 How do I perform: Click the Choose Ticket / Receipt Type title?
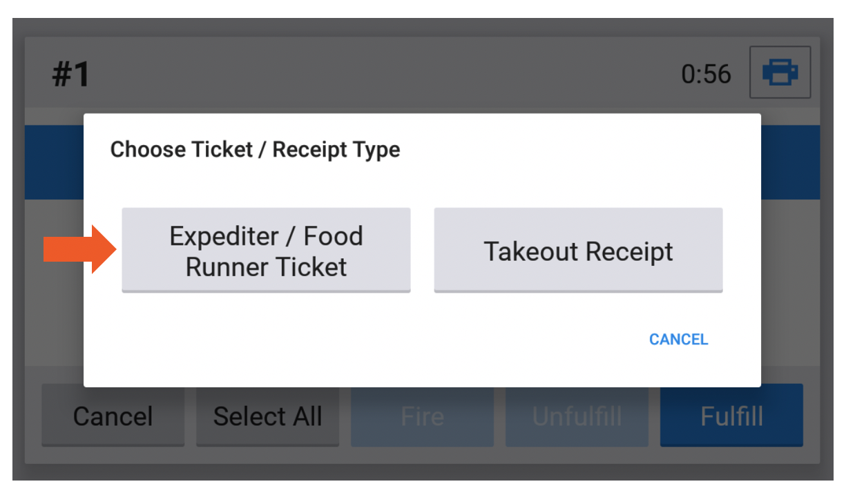[x=256, y=149]
